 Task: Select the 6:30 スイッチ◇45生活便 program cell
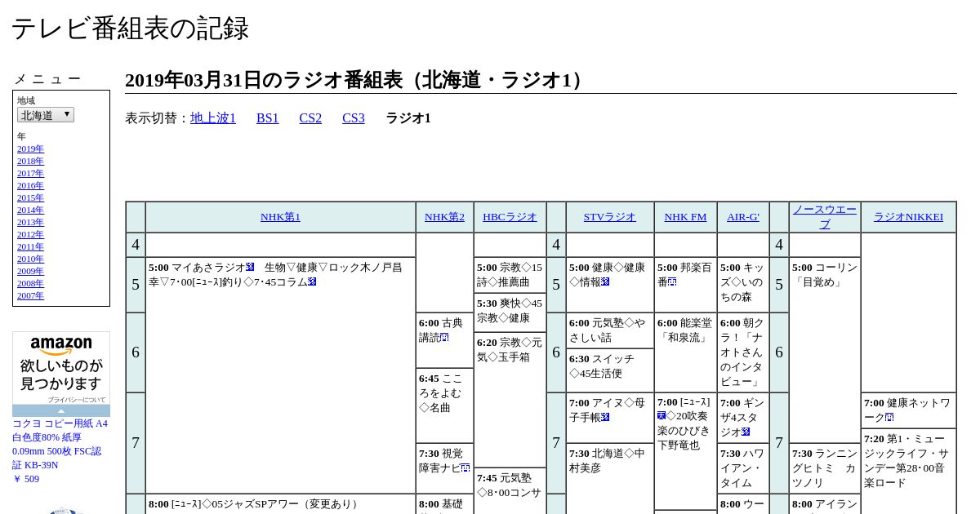609,370
